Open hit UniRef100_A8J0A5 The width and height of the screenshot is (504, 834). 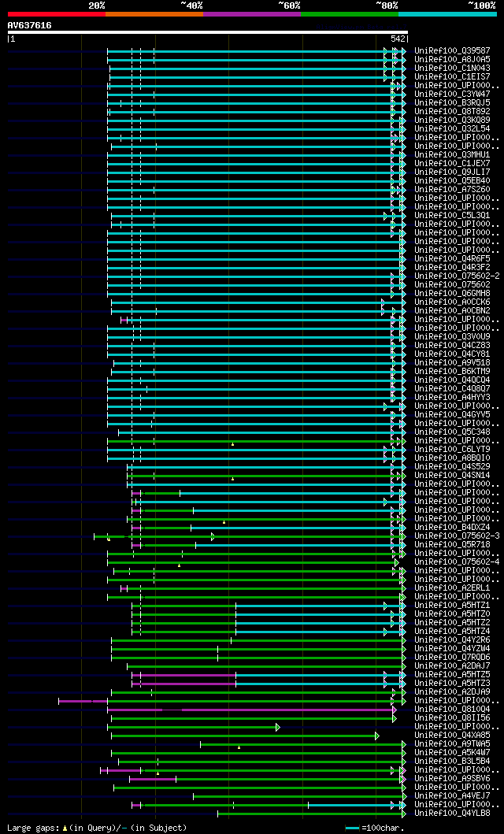point(453,59)
